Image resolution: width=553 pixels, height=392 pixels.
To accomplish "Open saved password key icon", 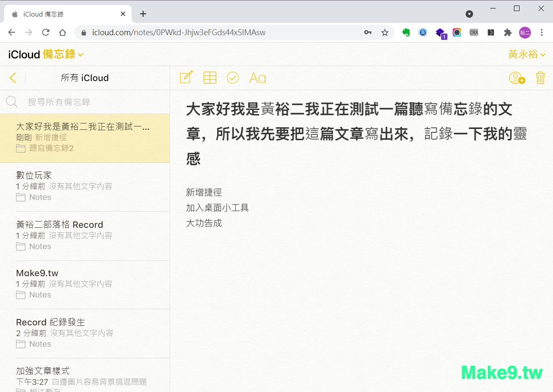I will (368, 32).
